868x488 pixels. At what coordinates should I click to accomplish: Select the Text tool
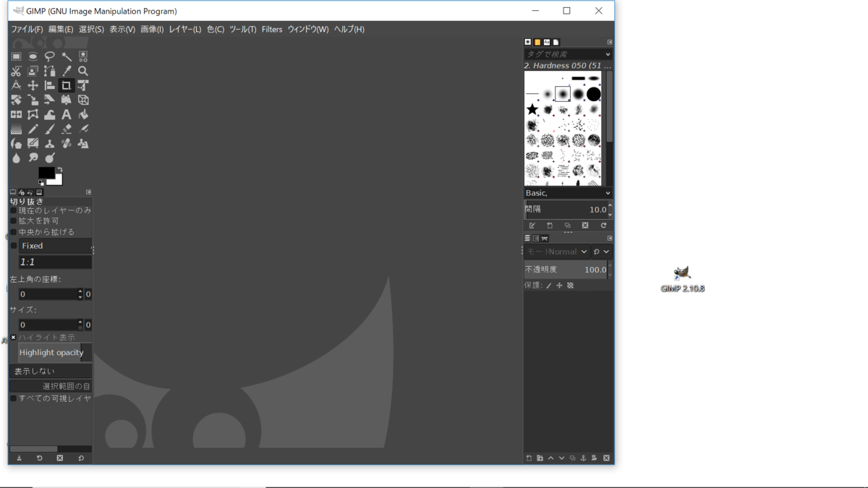[67, 114]
